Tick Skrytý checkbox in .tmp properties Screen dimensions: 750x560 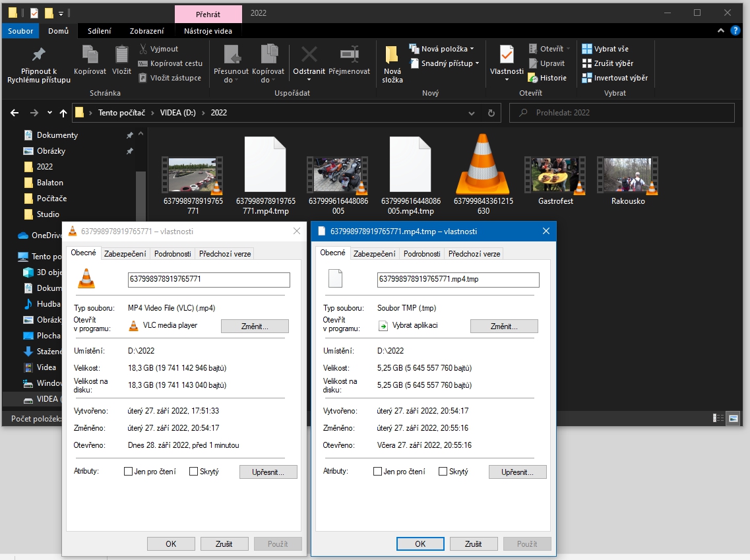(443, 472)
